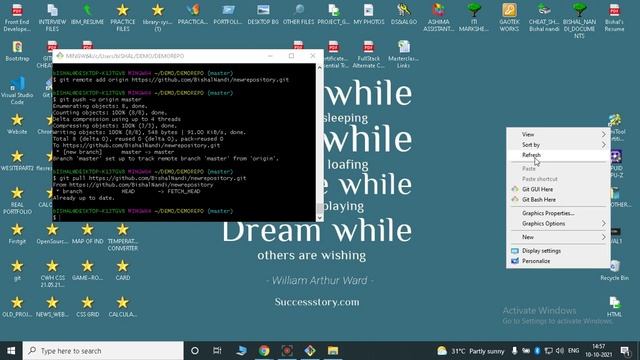This screenshot has width=640, height=360.
Task: Select FullStack Alternate C... PDF icon
Action: pyautogui.click(x=369, y=54)
